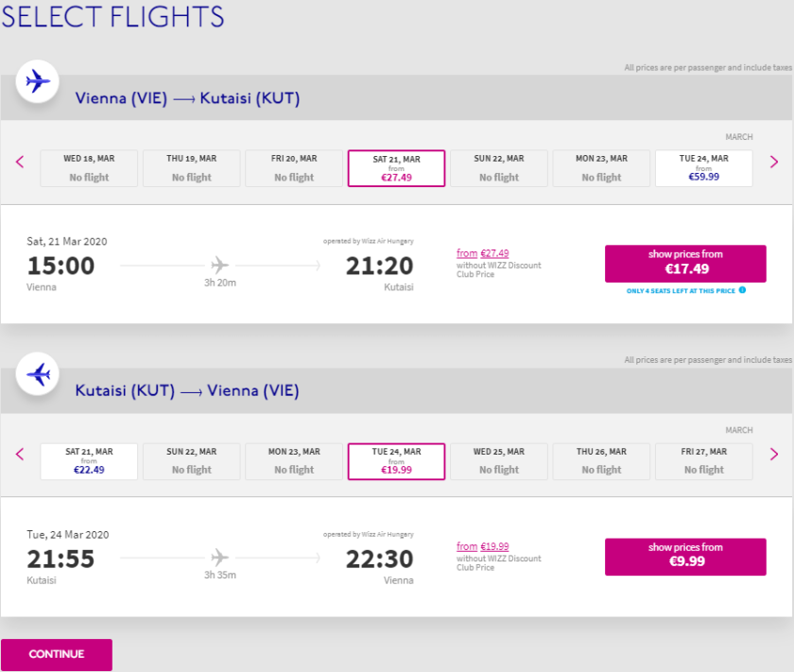Screen dimensions: 794x672
Task: Click return Fri 27 Mar no-flight date
Action: point(703,461)
